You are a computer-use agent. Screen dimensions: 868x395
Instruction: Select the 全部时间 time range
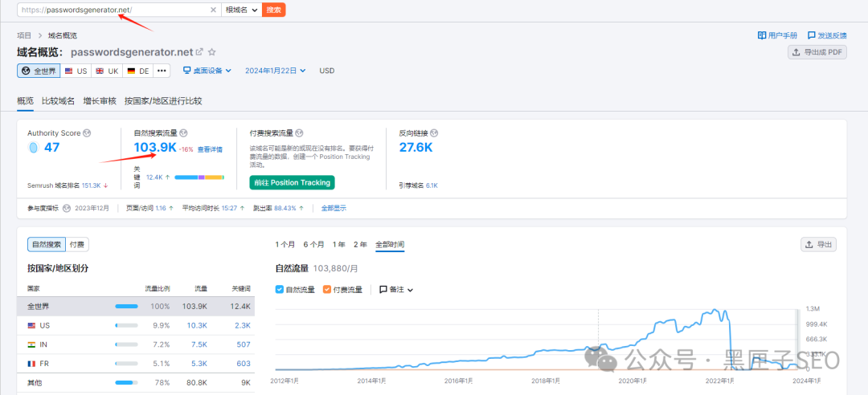(390, 245)
